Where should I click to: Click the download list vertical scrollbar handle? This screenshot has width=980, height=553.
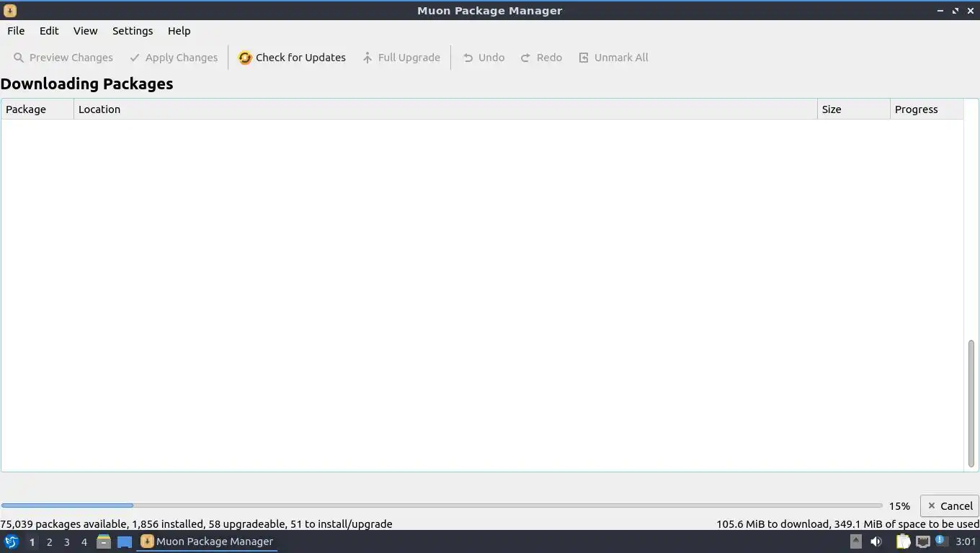971,403
